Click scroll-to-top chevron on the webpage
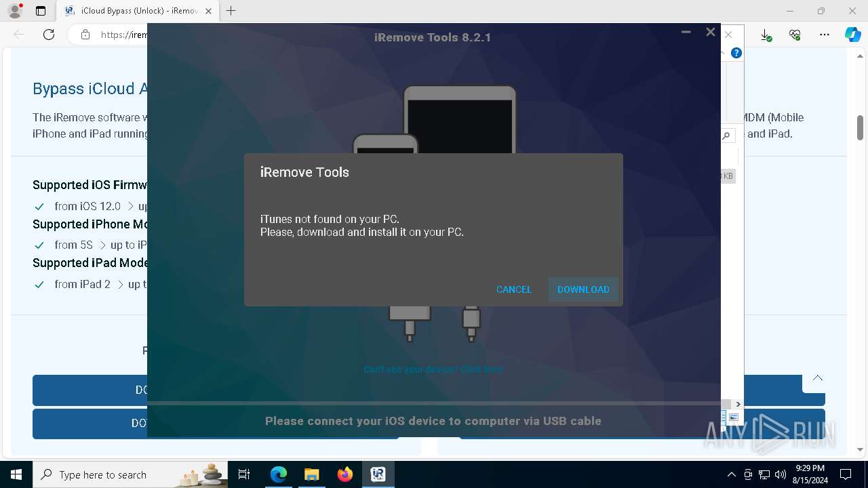 click(x=818, y=378)
